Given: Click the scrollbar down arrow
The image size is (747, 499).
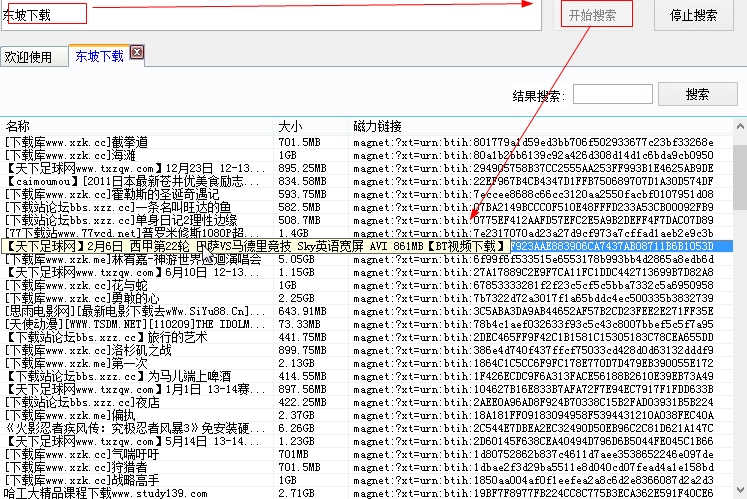Looking at the screenshot, I should tap(740, 490).
